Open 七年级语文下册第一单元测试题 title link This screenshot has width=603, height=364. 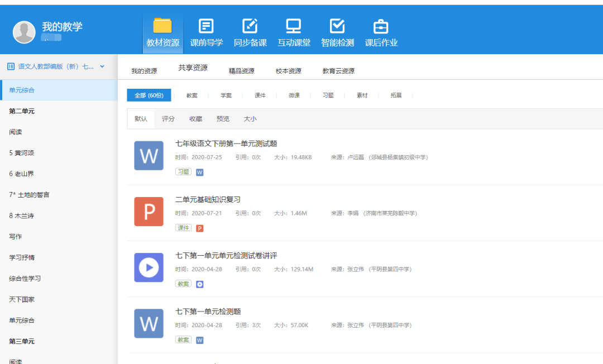click(226, 144)
